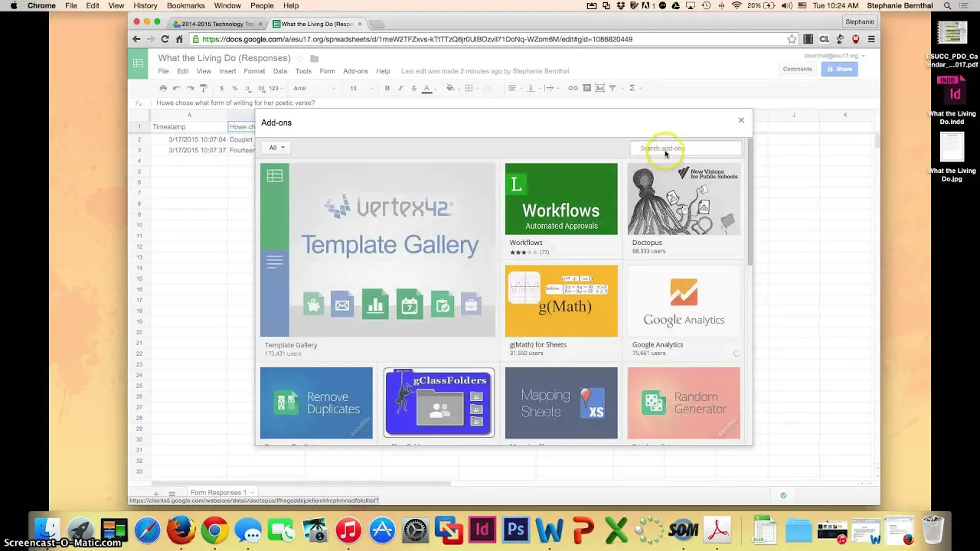Bookmark this page with star icon
Screen dimensions: 980x551
pyautogui.click(x=792, y=39)
